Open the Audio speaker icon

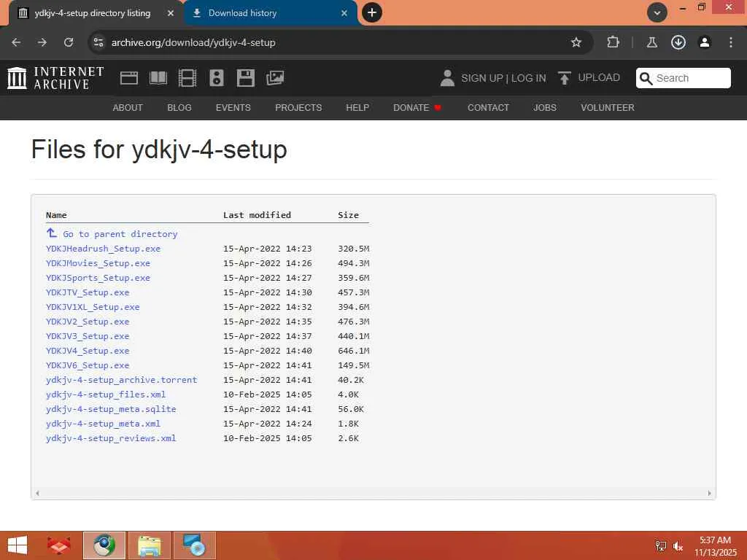tap(216, 78)
